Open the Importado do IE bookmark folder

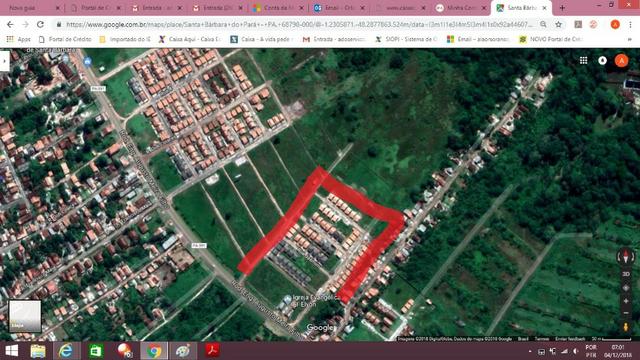tap(125, 39)
